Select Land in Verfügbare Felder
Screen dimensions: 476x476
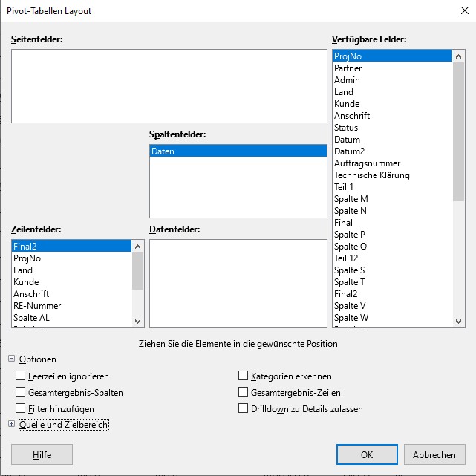pyautogui.click(x=392, y=91)
